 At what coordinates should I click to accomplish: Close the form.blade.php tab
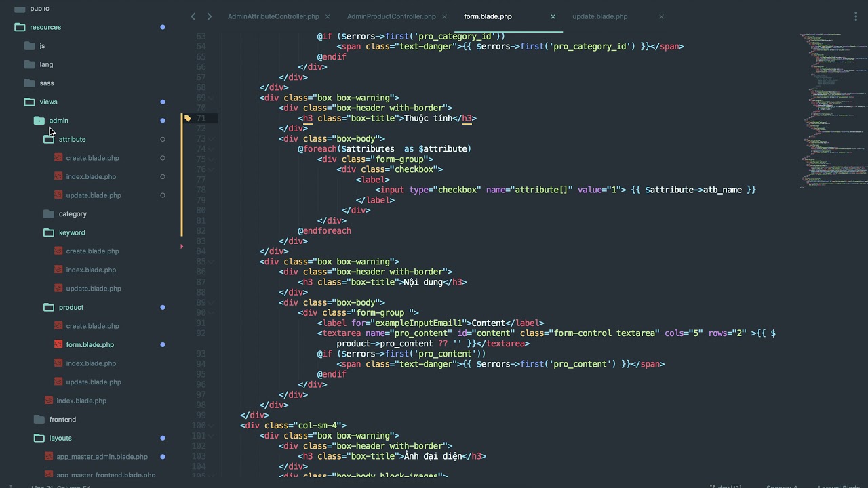[x=553, y=16]
